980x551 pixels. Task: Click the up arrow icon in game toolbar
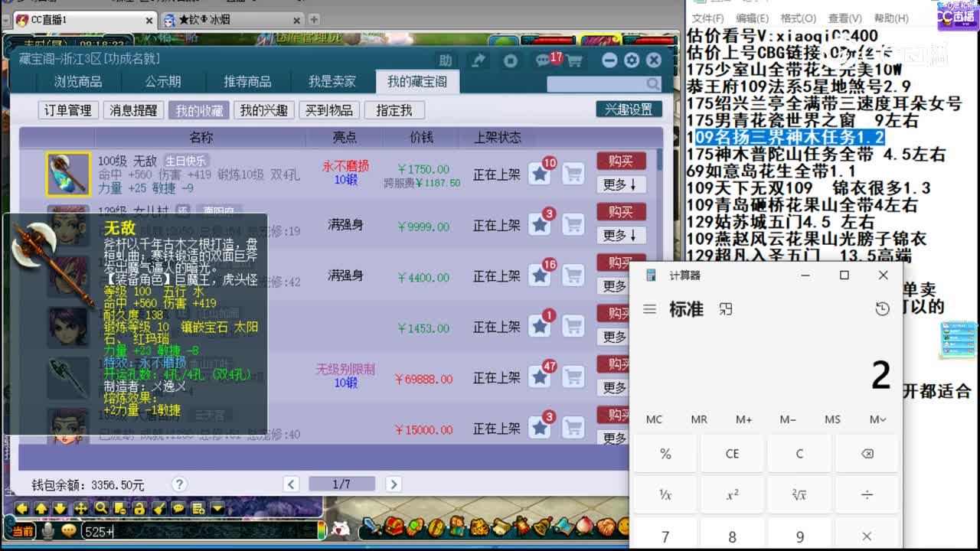tap(41, 508)
